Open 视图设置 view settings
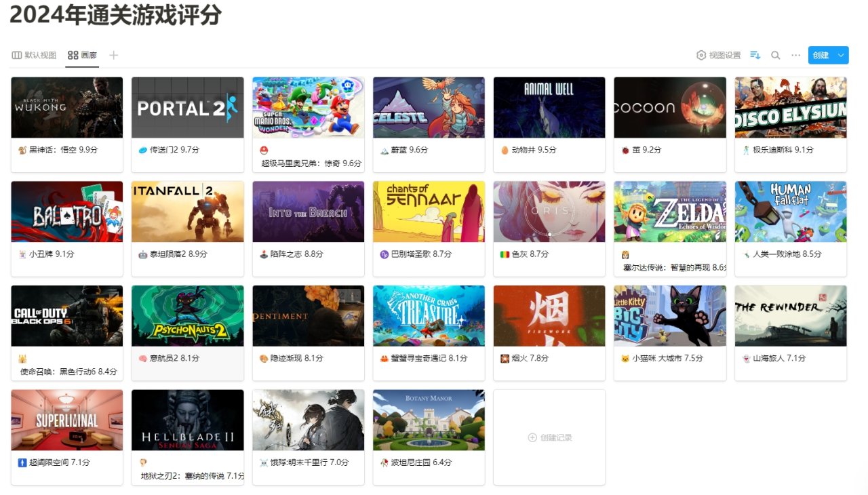The height and width of the screenshot is (495, 868). click(719, 55)
